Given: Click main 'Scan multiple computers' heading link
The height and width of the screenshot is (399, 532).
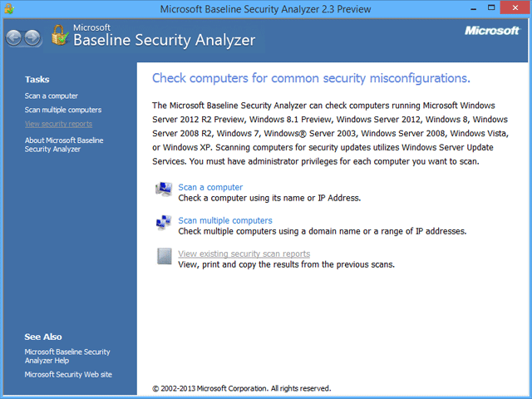Looking at the screenshot, I should [x=225, y=220].
